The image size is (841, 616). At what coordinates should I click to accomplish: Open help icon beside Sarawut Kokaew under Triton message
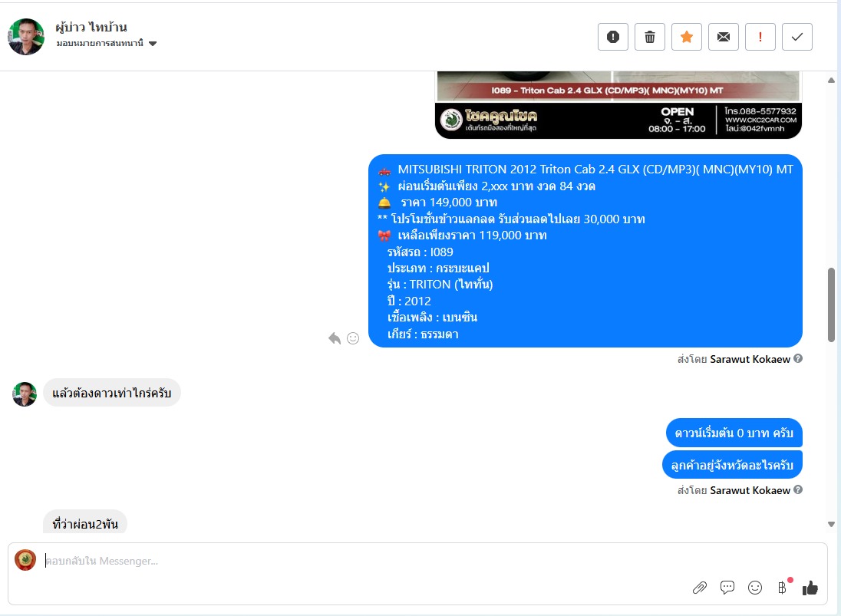click(x=798, y=359)
